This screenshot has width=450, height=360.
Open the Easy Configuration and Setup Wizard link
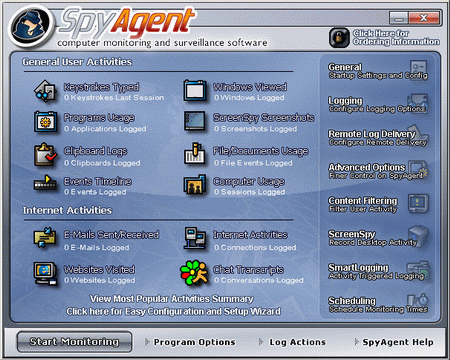tap(173, 311)
